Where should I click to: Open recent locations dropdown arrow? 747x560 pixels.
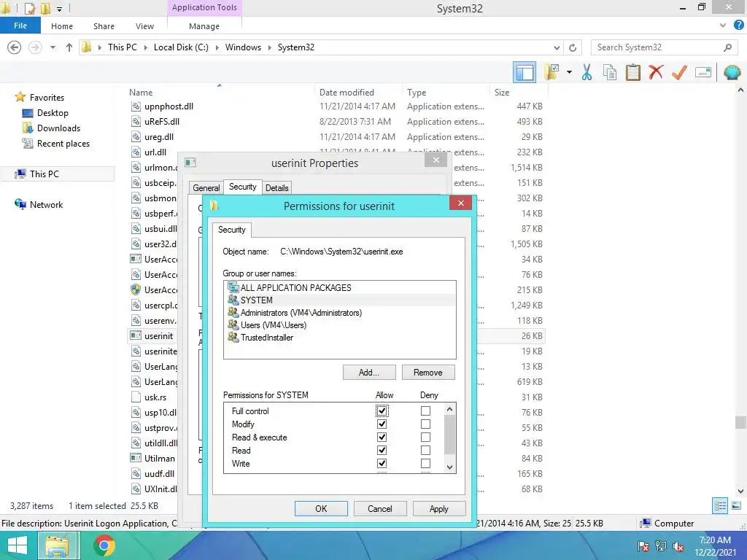click(53, 47)
